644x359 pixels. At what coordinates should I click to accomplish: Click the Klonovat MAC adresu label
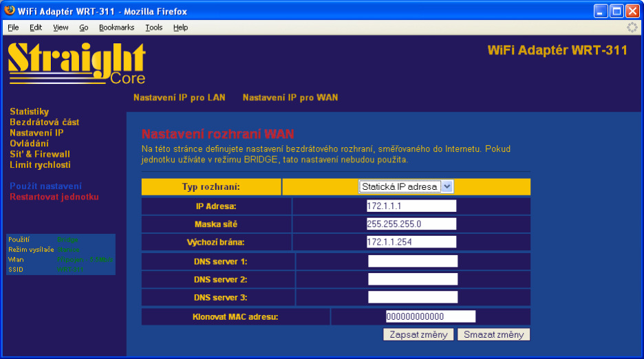[235, 317]
